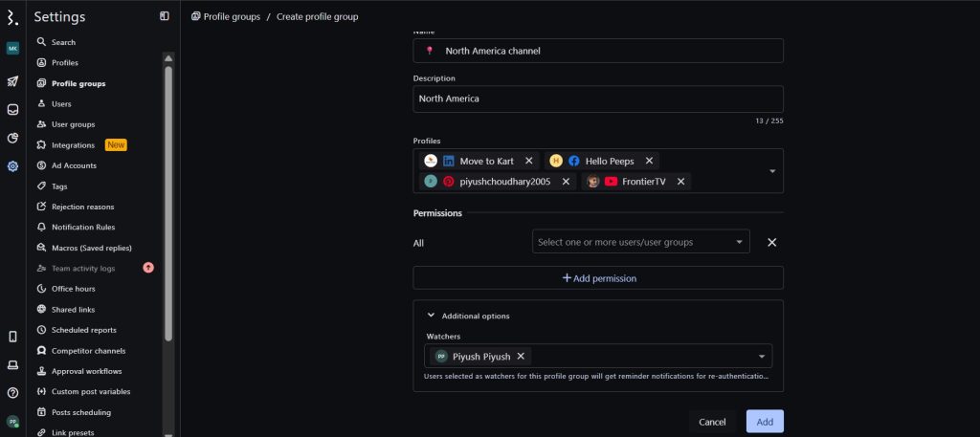This screenshot has height=437, width=980.
Task: Collapse the settings sidebar panel icon
Action: tap(165, 16)
